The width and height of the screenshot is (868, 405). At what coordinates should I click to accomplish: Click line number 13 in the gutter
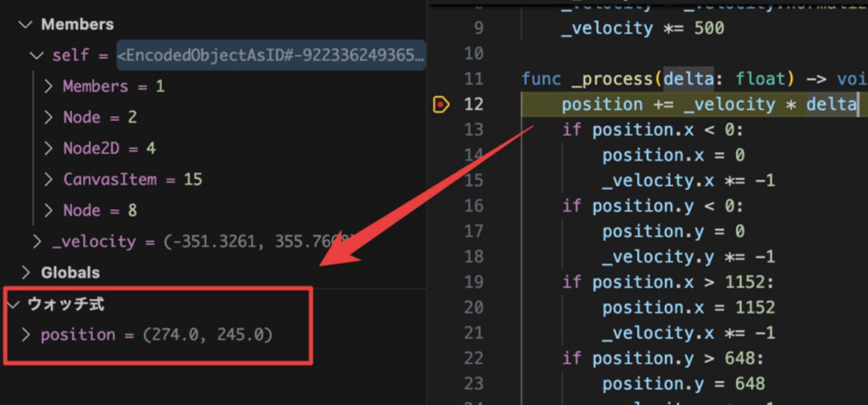tap(473, 129)
